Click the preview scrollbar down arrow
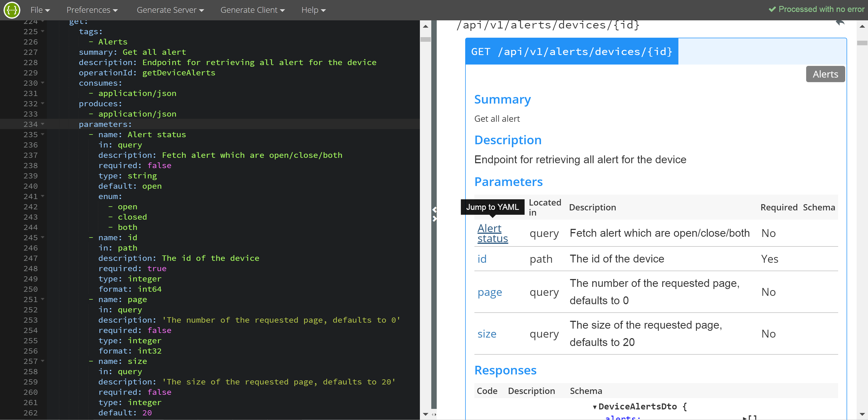Screen dimensions: 868x420 [x=862, y=414]
